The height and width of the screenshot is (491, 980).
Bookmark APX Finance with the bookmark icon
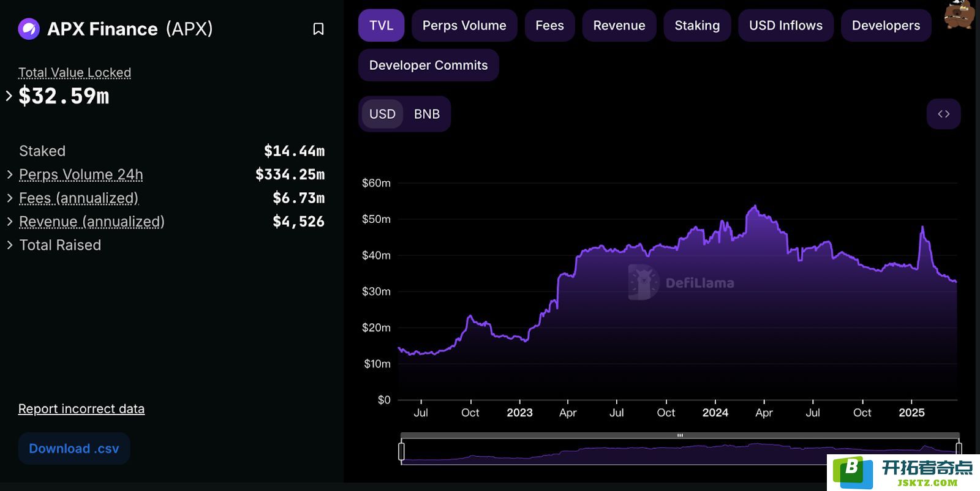click(318, 29)
